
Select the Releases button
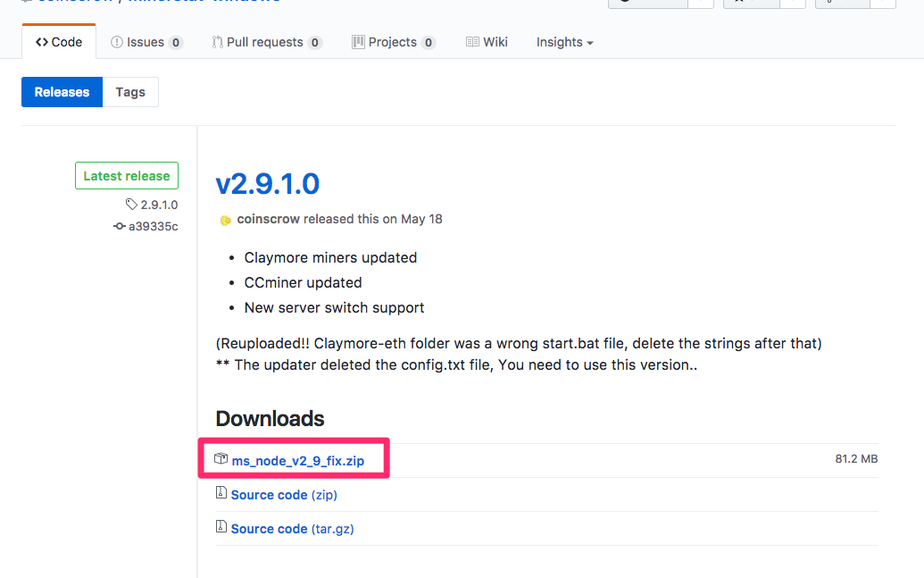(62, 92)
